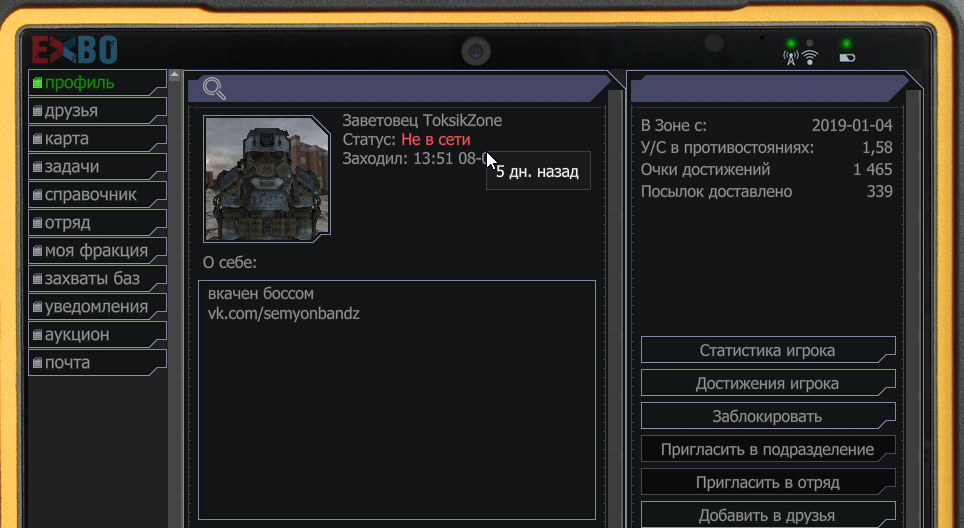Click the ToksikZone player avatar
The height and width of the screenshot is (528, 964).
[x=267, y=178]
